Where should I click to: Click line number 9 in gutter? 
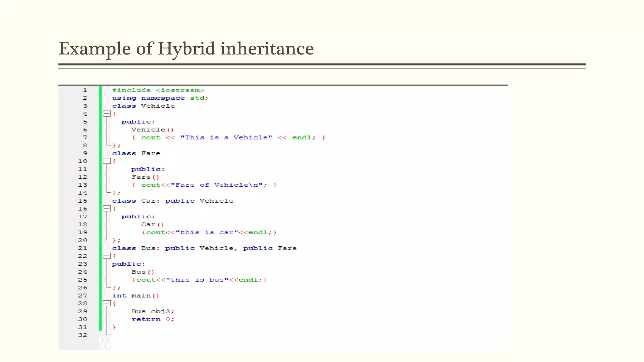85,153
